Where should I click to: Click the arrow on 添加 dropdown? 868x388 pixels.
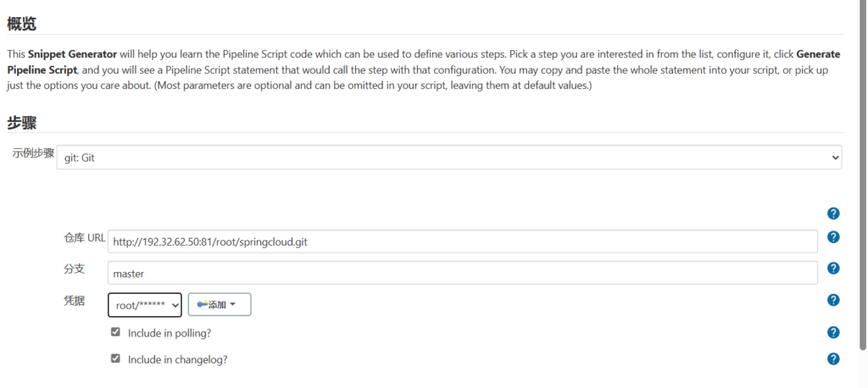233,305
